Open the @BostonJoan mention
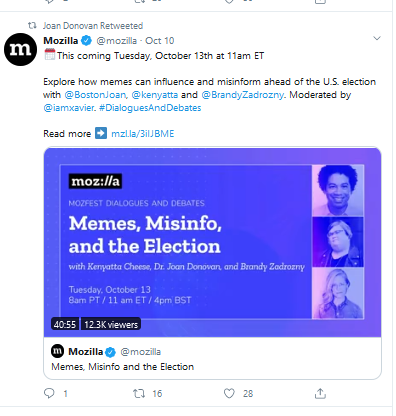This screenshot has height=416, width=396. [x=95, y=95]
